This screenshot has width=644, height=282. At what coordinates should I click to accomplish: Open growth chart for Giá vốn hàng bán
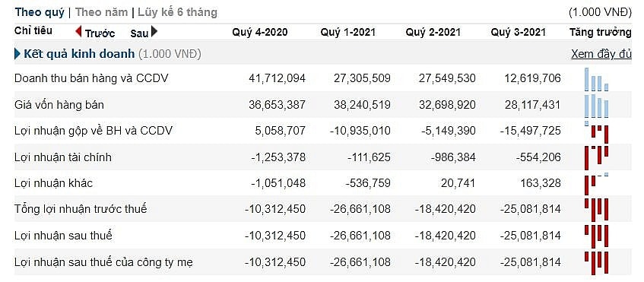[597, 106]
